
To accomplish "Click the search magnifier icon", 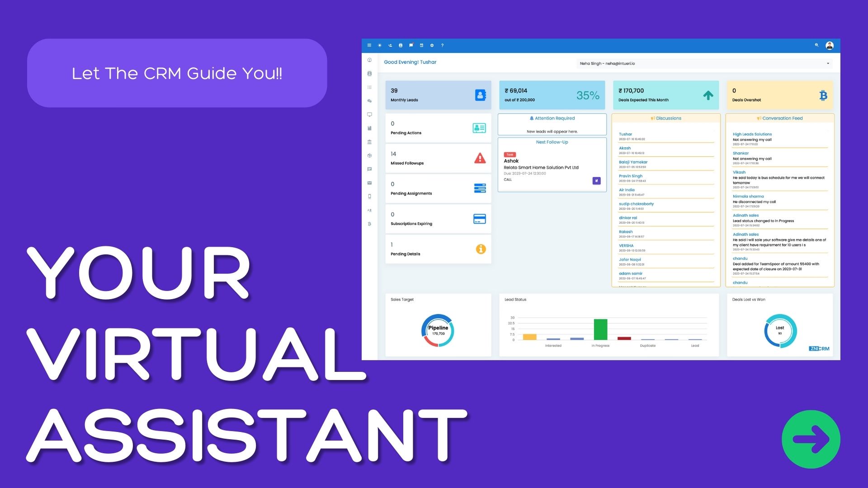I will tap(816, 45).
